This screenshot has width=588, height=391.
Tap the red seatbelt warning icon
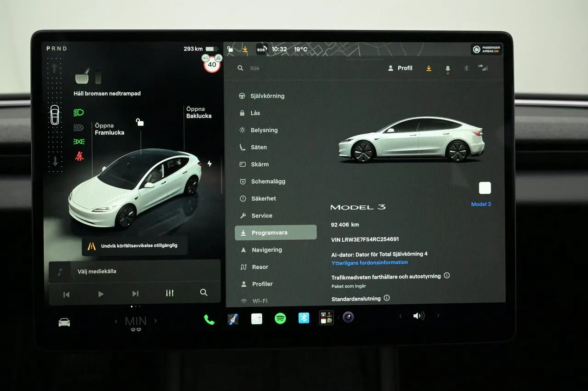click(x=79, y=156)
